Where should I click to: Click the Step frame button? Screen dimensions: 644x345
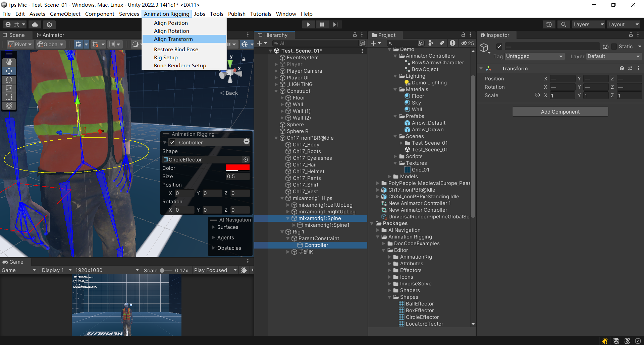pyautogui.click(x=335, y=24)
